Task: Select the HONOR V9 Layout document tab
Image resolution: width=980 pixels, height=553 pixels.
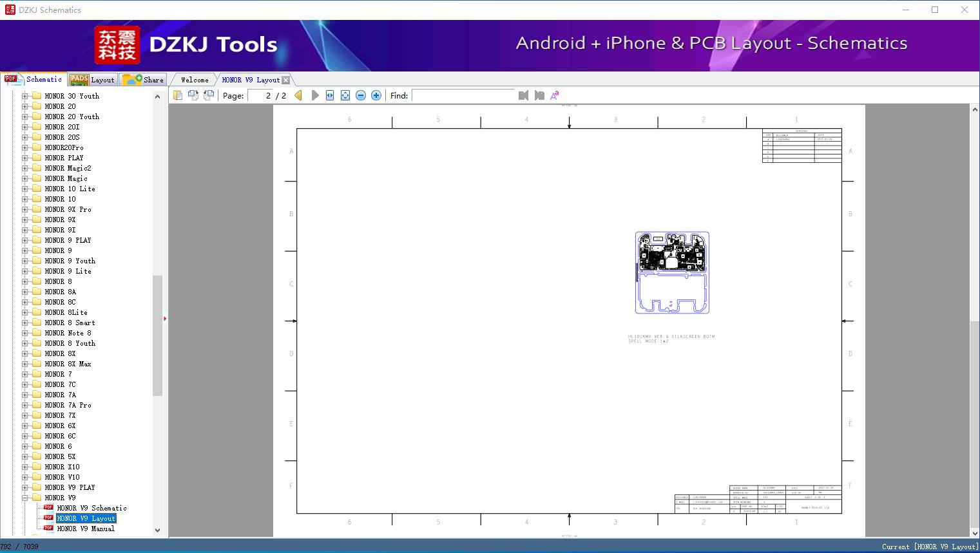Action: coord(251,80)
